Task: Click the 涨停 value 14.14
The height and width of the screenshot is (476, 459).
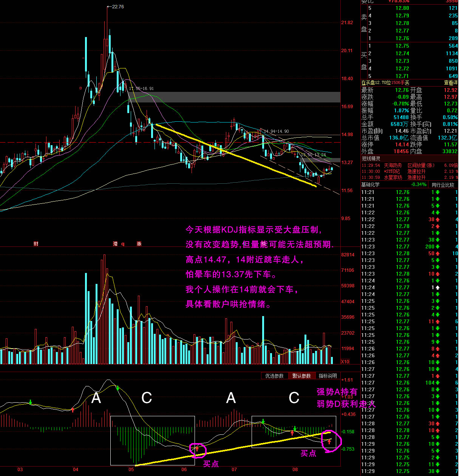Action: pyautogui.click(x=402, y=144)
